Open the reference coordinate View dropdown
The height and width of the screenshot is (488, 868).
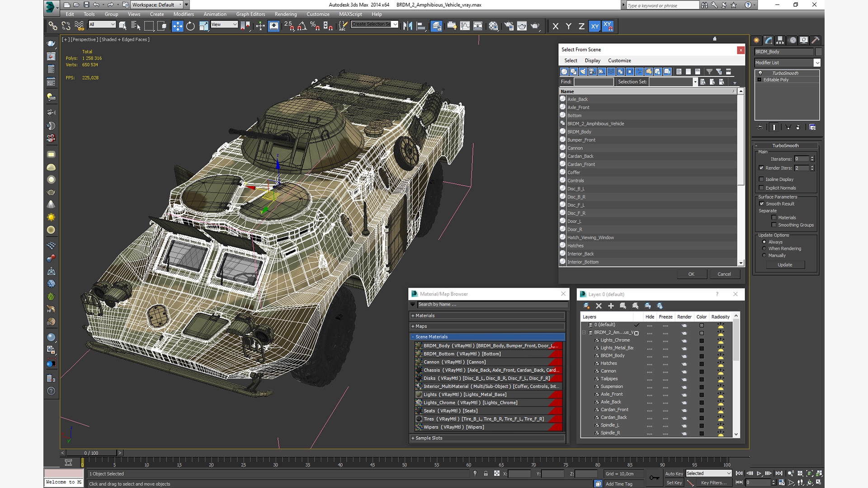pyautogui.click(x=224, y=24)
